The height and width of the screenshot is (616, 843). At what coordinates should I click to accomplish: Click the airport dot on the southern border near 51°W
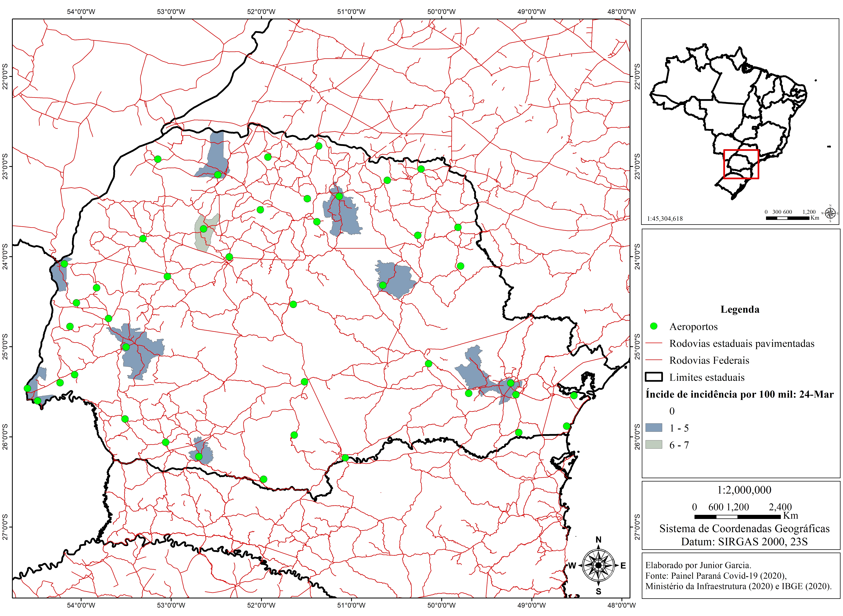click(345, 458)
